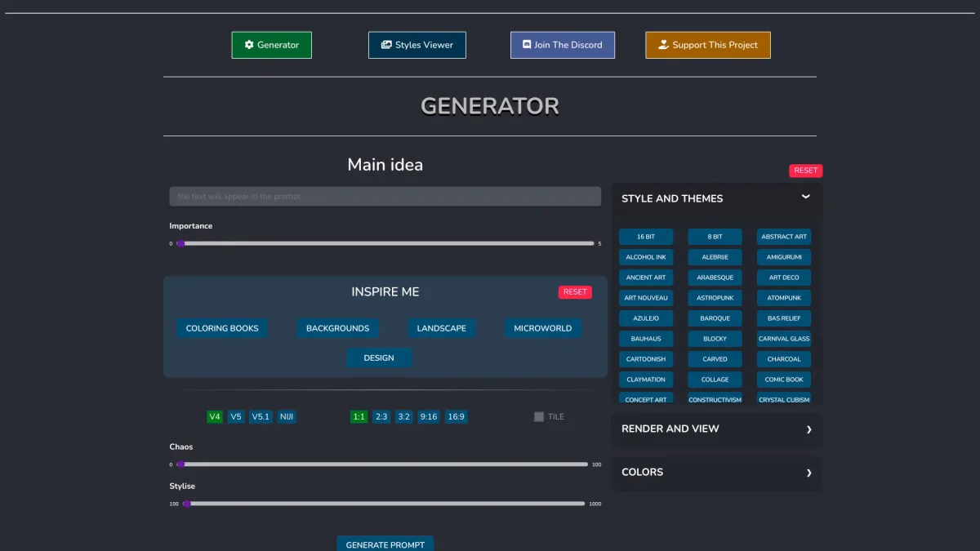Open the Styles Viewer page
980x551 pixels.
point(417,45)
